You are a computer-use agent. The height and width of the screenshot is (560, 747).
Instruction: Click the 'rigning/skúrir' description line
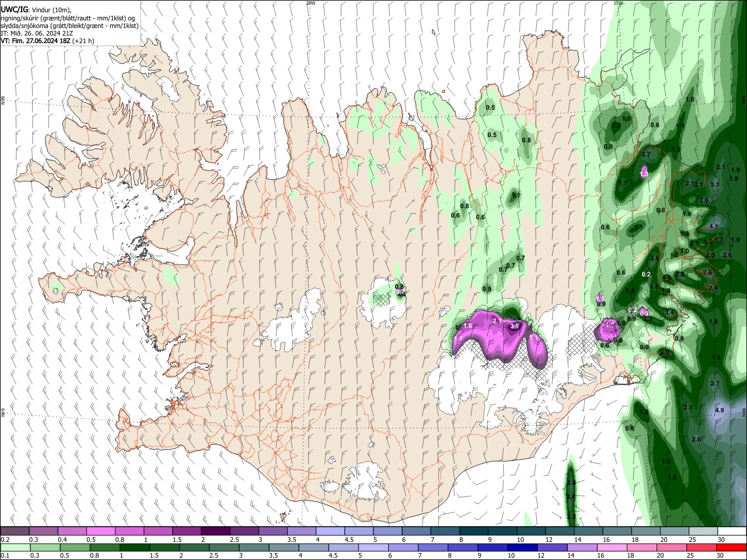click(68, 18)
